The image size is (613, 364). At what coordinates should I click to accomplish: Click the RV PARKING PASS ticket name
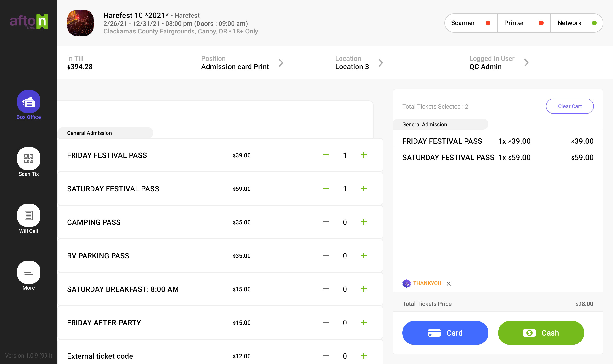98,256
